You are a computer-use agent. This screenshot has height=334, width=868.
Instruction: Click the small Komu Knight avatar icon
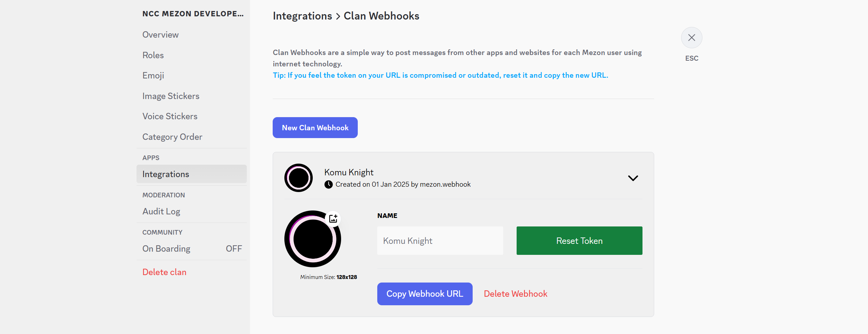pos(299,178)
